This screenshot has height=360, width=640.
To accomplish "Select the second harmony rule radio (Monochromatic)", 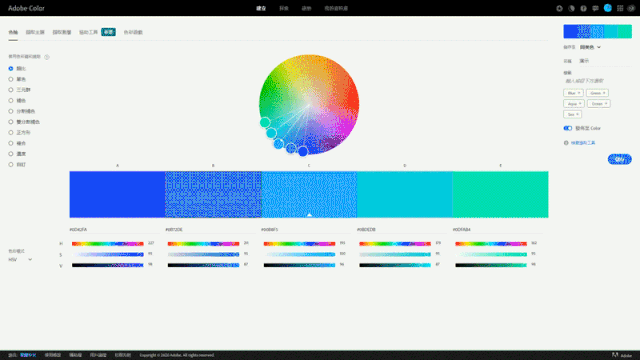I will pyautogui.click(x=11, y=79).
